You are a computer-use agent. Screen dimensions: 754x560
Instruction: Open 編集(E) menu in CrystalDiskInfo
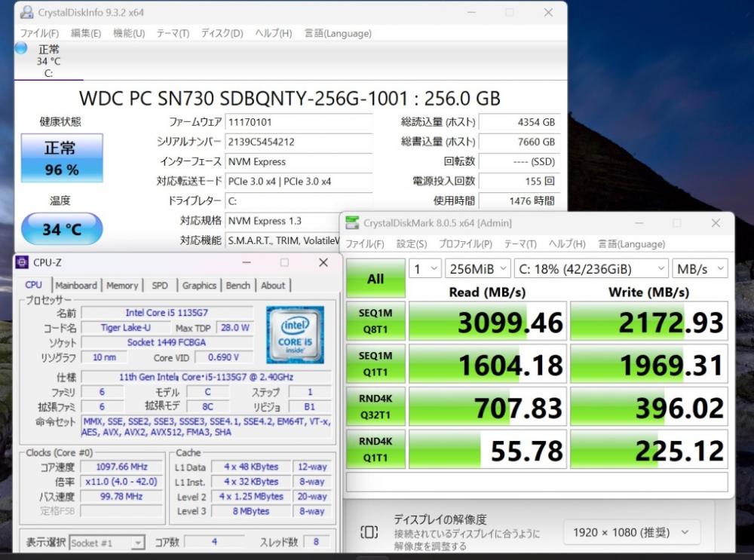tap(86, 33)
